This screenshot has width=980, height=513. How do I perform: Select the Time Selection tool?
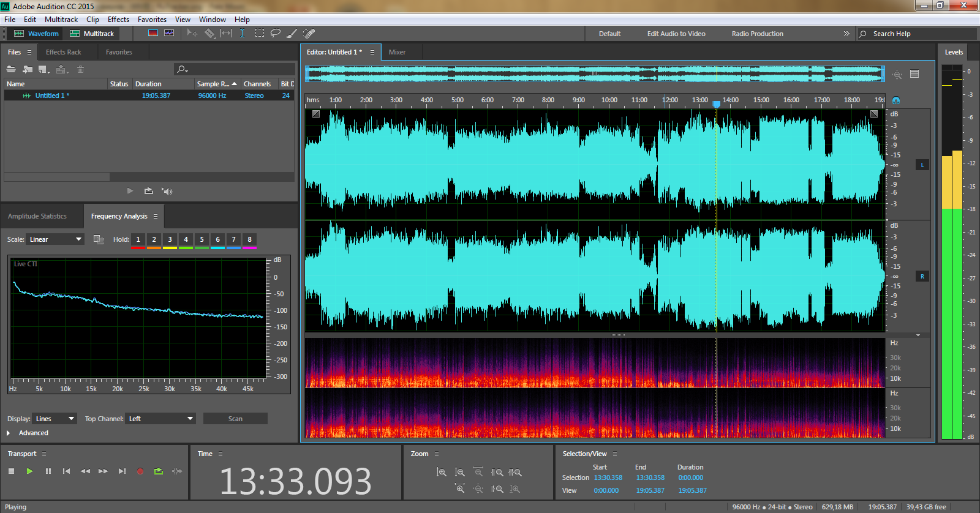tap(243, 33)
